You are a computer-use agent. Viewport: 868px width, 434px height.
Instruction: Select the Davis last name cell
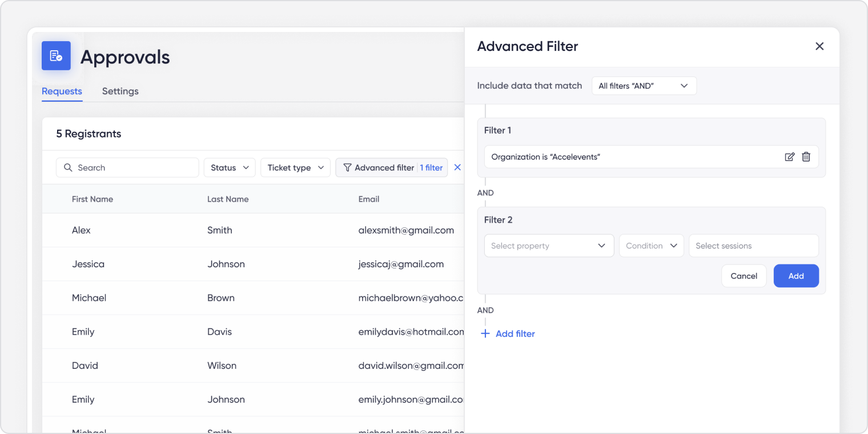pyautogui.click(x=219, y=332)
